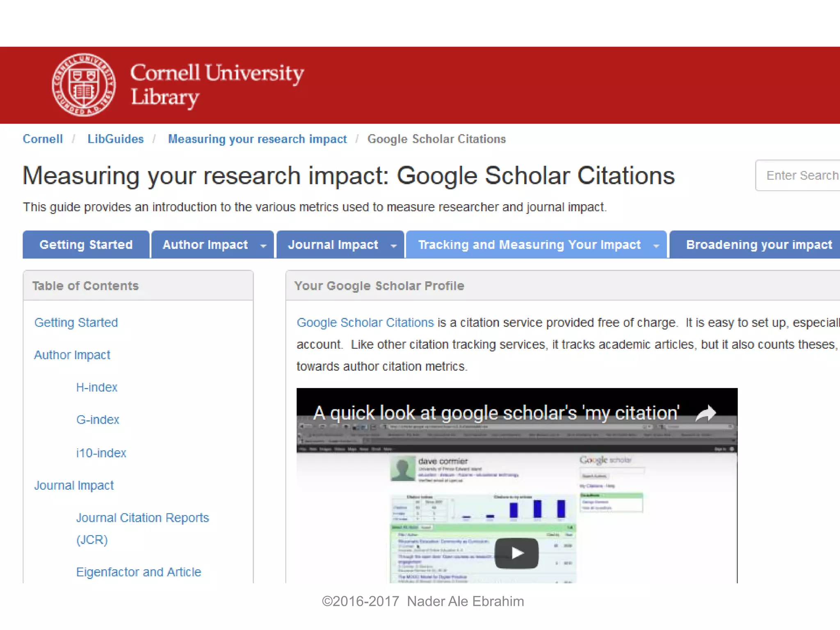Viewport: 840px width, 630px height.
Task: Click the video title 'A quick look'
Action: pos(496,413)
